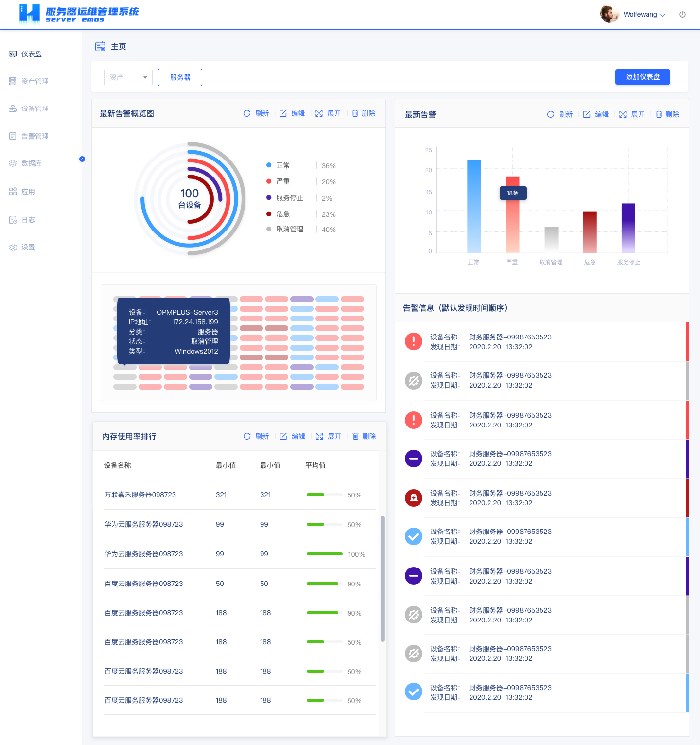Collapse the sidebar with blue arrow
The image size is (700, 745).
82,159
